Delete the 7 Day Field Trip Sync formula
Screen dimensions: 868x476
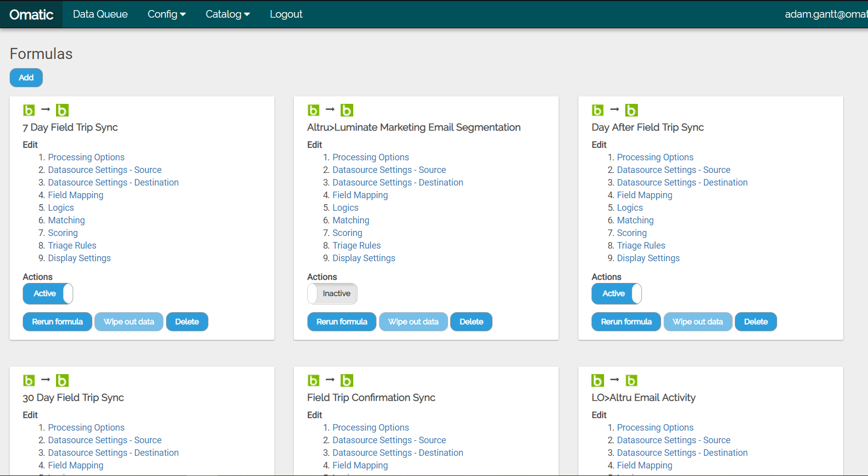coord(187,322)
